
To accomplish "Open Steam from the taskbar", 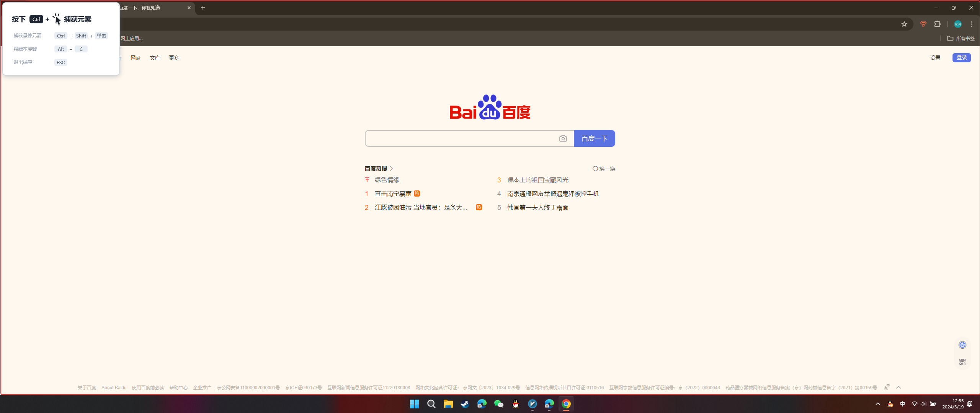I will pos(465,404).
